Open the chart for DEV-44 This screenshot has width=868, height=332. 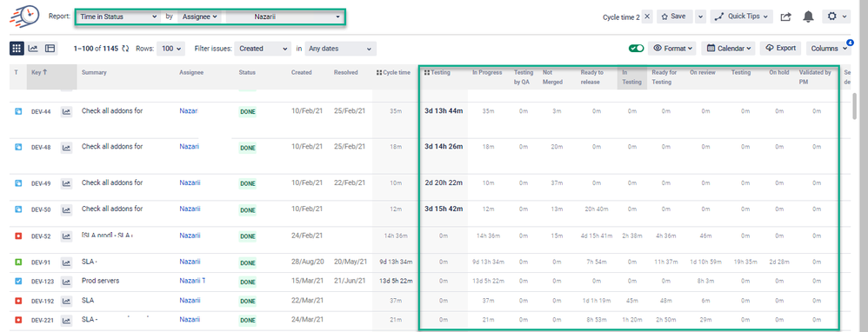(66, 112)
